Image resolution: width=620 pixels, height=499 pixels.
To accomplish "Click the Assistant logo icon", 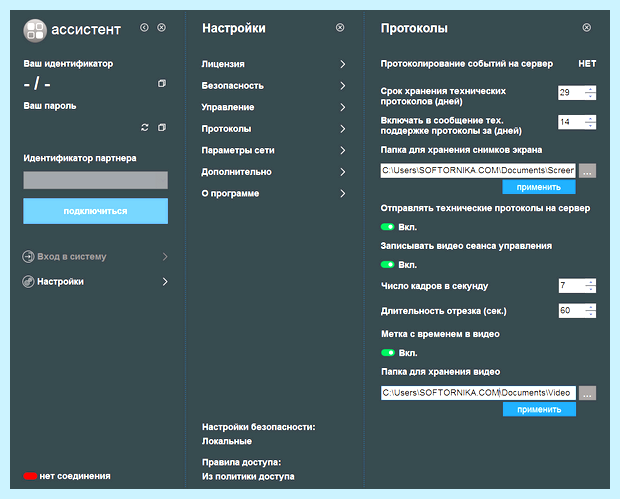I will 35,30.
